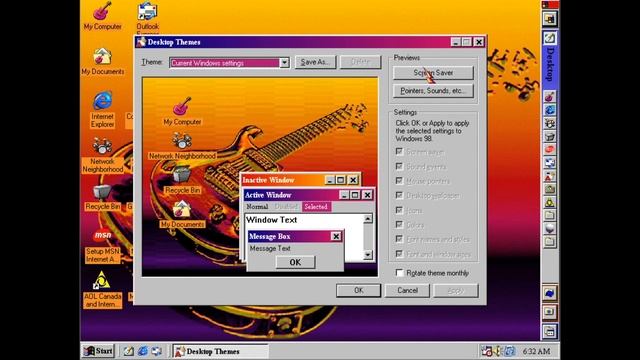This screenshot has width=640, height=360.
Task: Click My Documents icon inside theme preview
Action: 182,209
